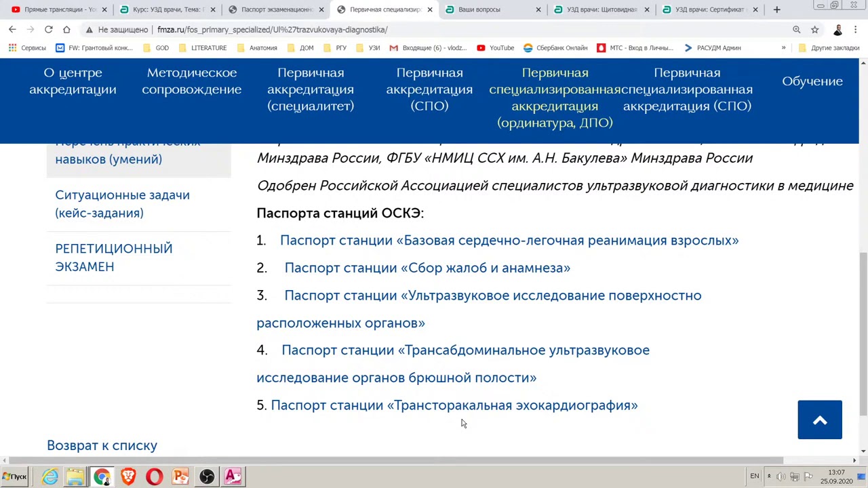Viewport: 868px width, 488px height.
Task: Open Microsoft Access from taskbar
Action: pos(233,476)
